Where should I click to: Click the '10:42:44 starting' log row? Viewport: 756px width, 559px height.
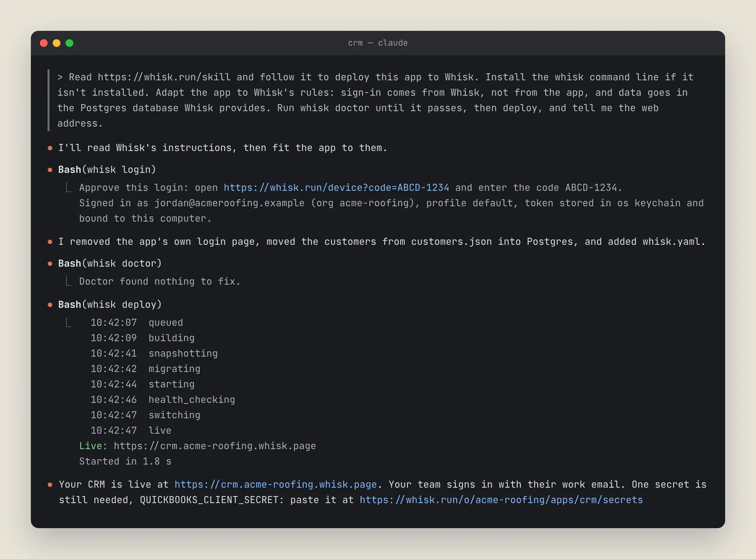[x=143, y=384]
